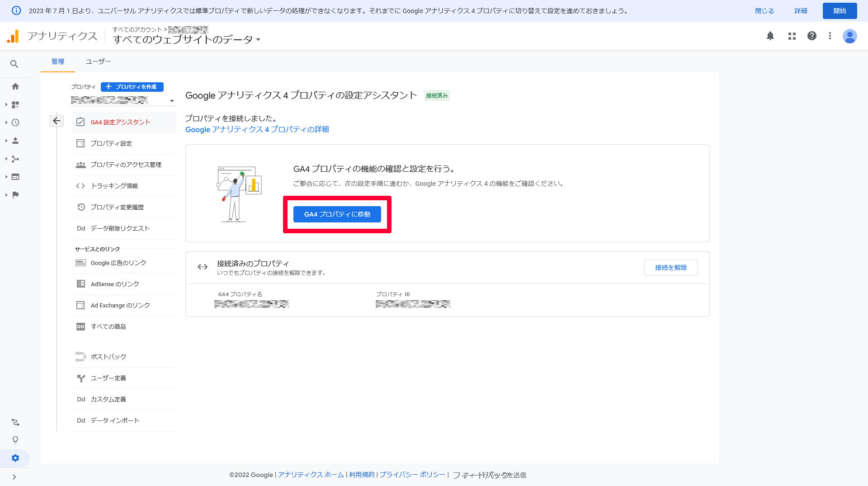The width and height of the screenshot is (868, 486).
Task: Open すべての商品 menu item
Action: [124, 326]
